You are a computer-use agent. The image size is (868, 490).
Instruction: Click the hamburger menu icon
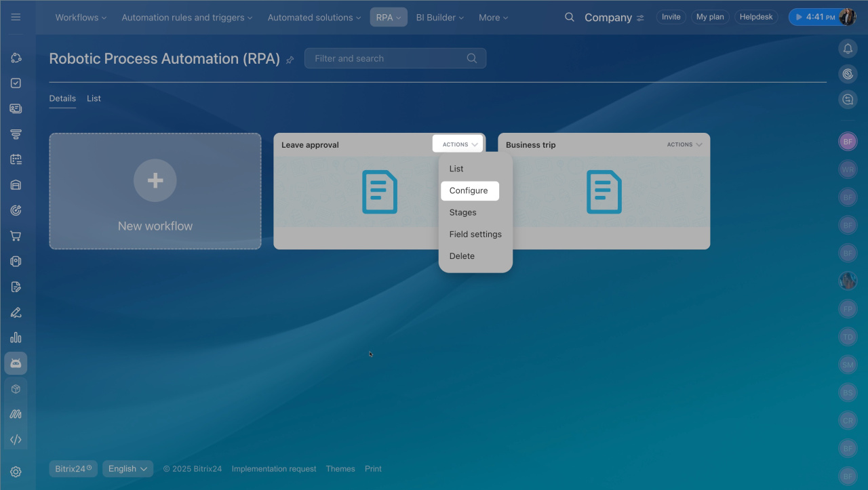[x=16, y=17]
